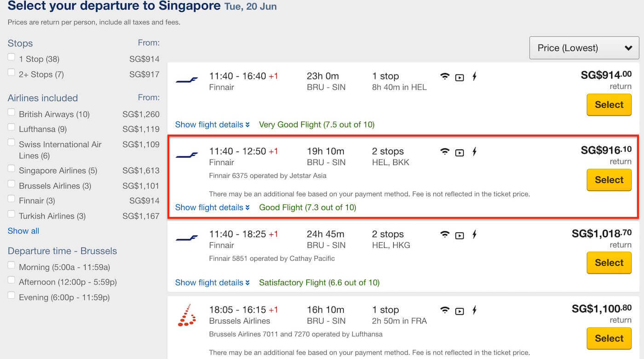
Task: Check the Morning departure time filter
Action: click(x=11, y=265)
